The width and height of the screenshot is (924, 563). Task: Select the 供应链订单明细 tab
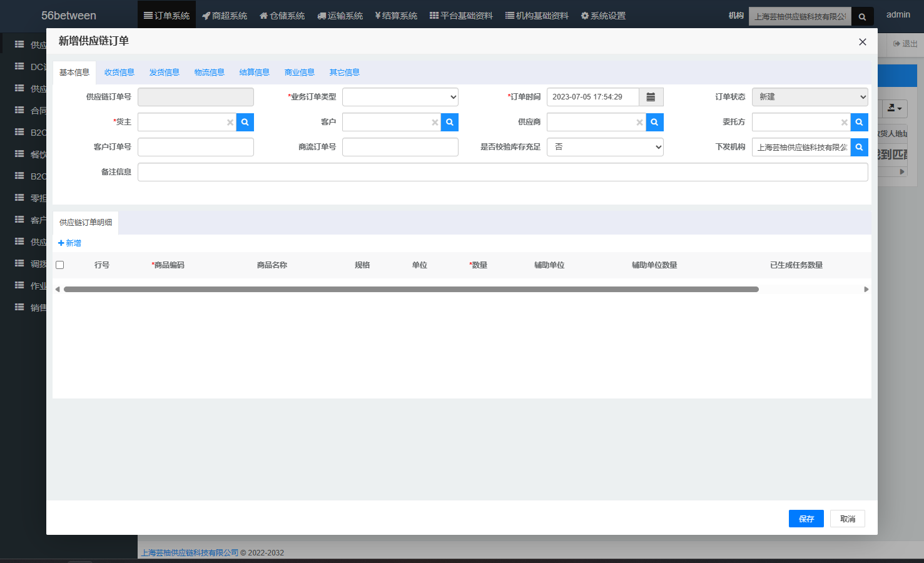point(86,223)
